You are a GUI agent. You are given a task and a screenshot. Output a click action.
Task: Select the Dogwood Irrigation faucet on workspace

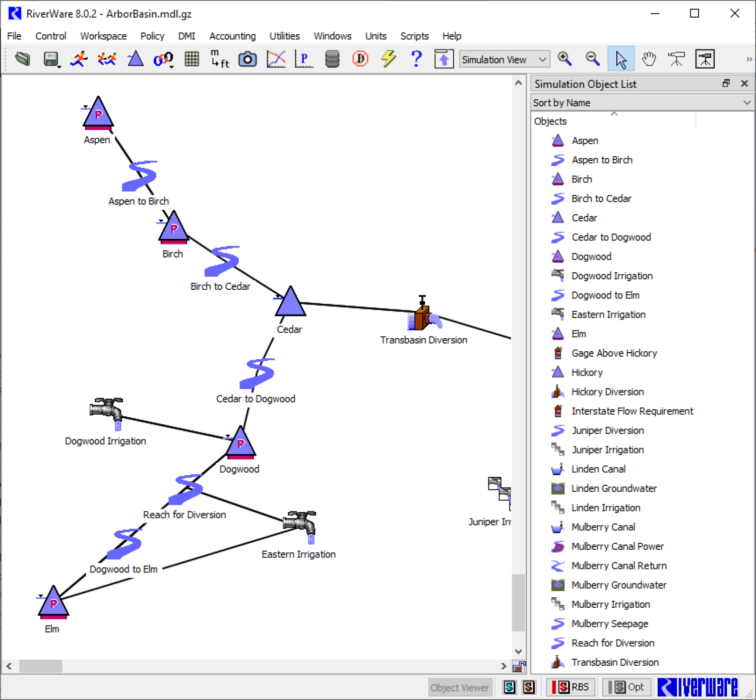(x=107, y=414)
